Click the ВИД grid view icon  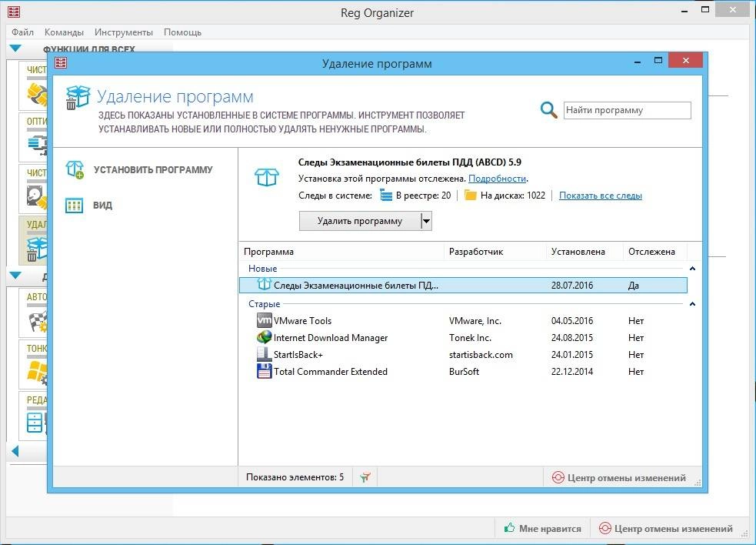click(x=75, y=206)
